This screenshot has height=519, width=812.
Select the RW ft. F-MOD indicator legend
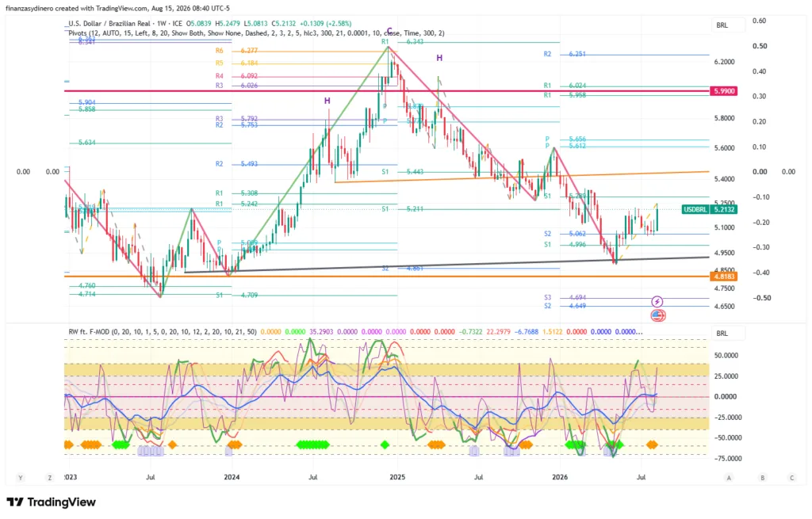pos(163,332)
